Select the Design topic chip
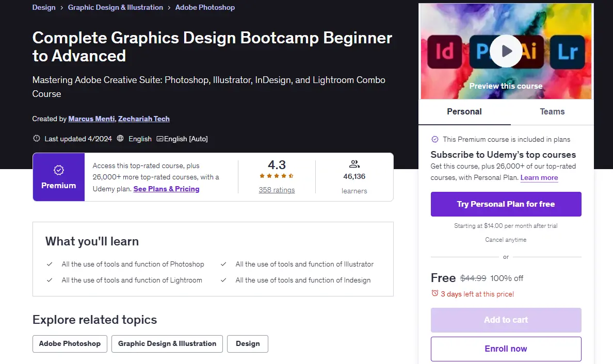This screenshot has width=613, height=364. click(248, 344)
